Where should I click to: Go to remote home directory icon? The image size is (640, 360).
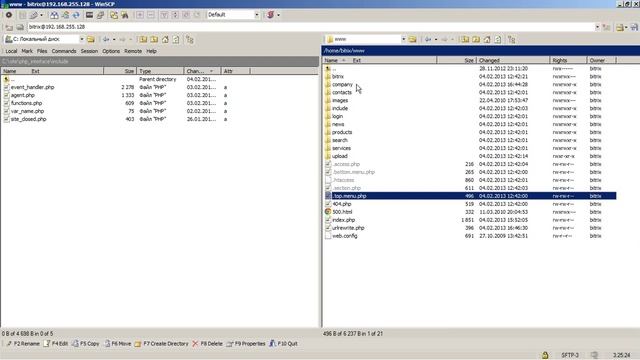(487, 39)
